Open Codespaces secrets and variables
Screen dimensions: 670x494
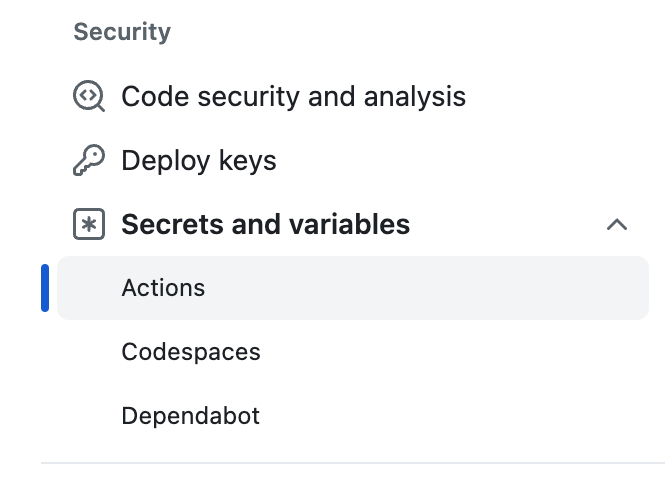tap(191, 352)
